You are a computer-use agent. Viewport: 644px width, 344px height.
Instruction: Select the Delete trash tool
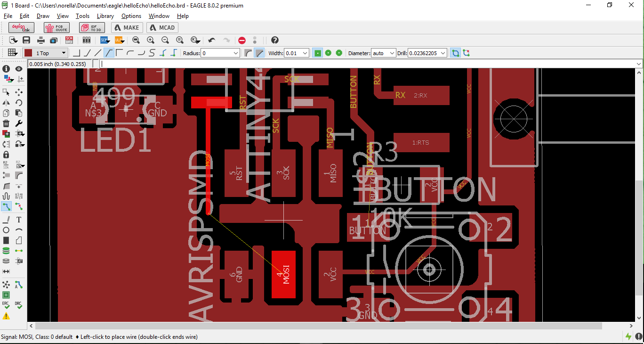[6, 123]
